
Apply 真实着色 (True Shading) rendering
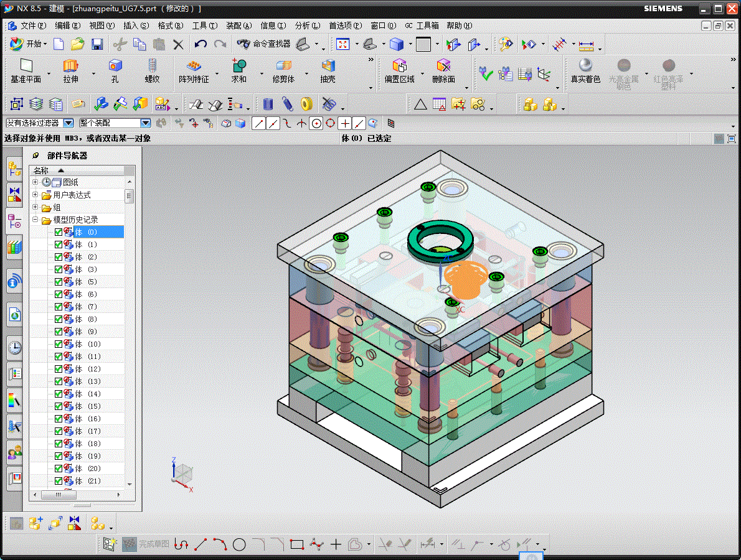pyautogui.click(x=585, y=70)
